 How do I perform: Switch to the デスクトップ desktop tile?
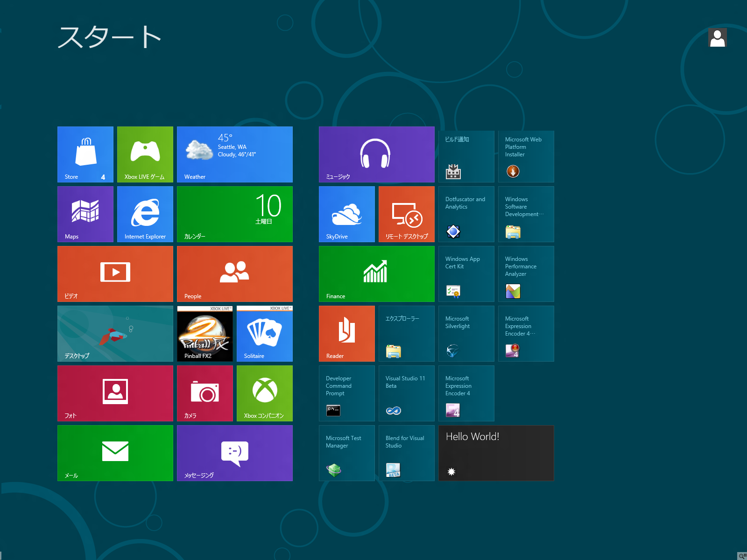click(x=115, y=334)
